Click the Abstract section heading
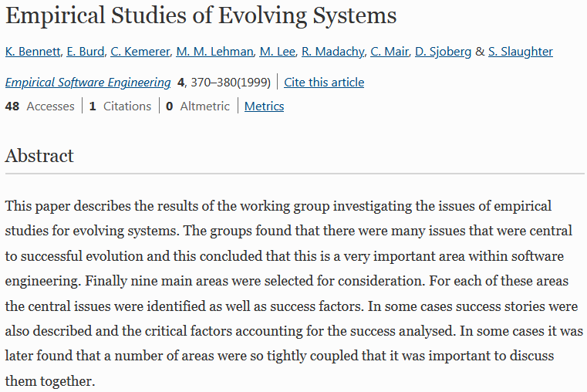This screenshot has height=392, width=587. (x=39, y=156)
